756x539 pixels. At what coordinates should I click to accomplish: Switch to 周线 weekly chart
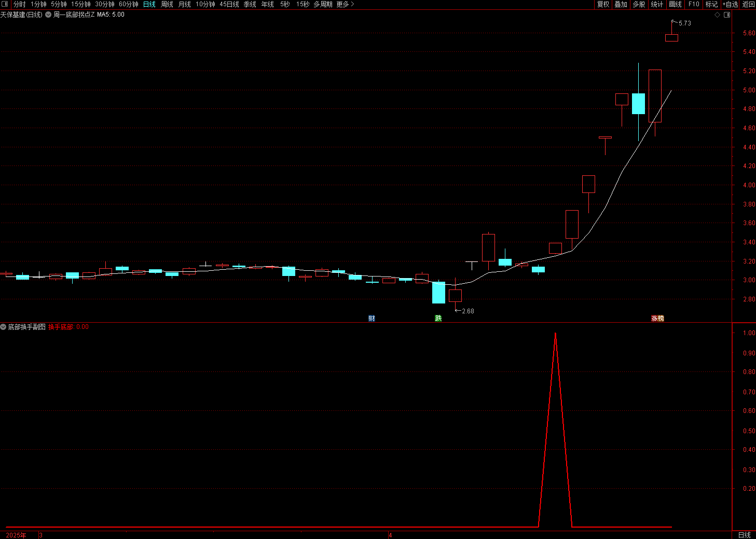coord(167,4)
